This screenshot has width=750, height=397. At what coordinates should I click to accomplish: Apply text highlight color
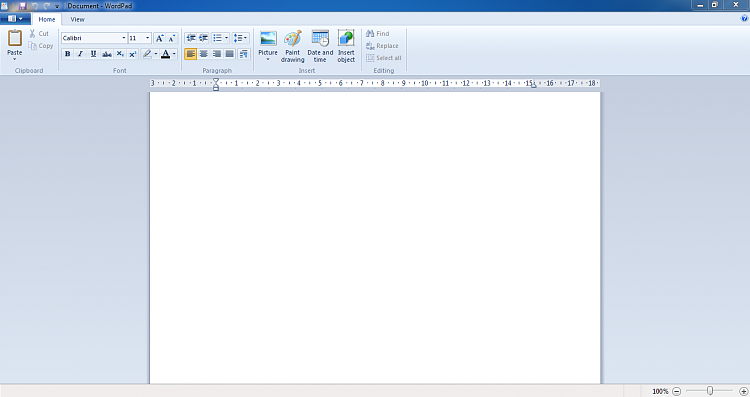pyautogui.click(x=147, y=54)
